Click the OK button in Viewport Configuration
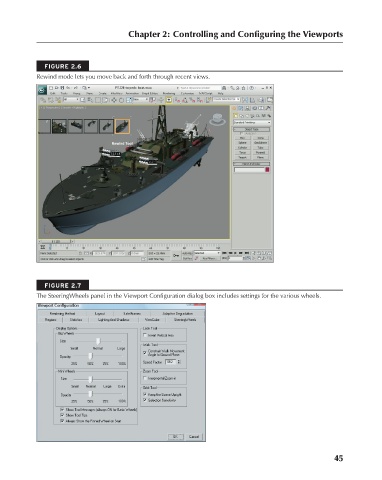 (175, 436)
